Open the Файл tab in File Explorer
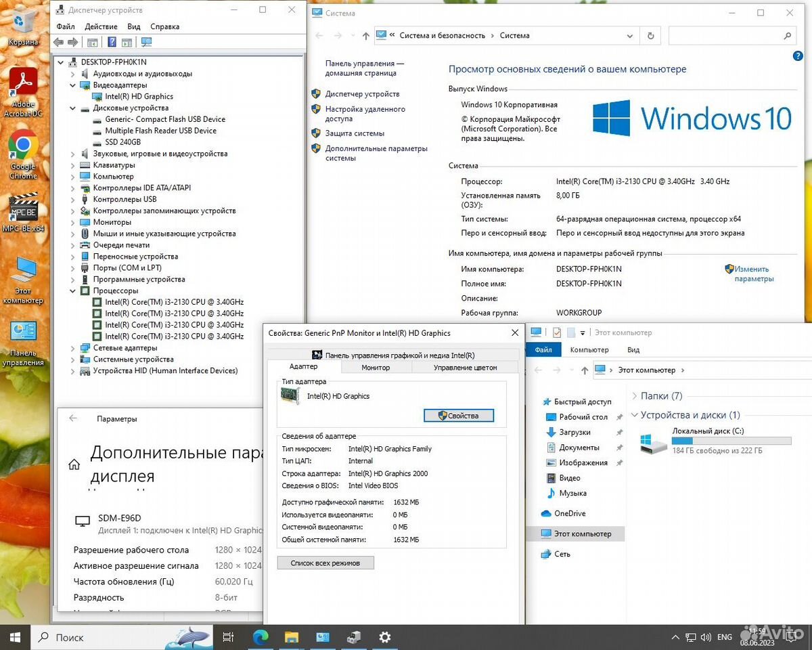This screenshot has height=650, width=812. 543,350
